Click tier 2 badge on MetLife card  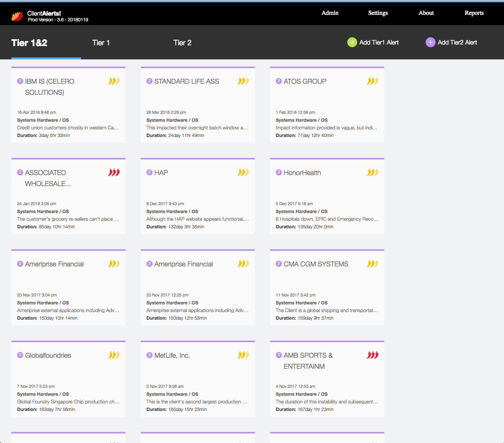[x=149, y=355]
